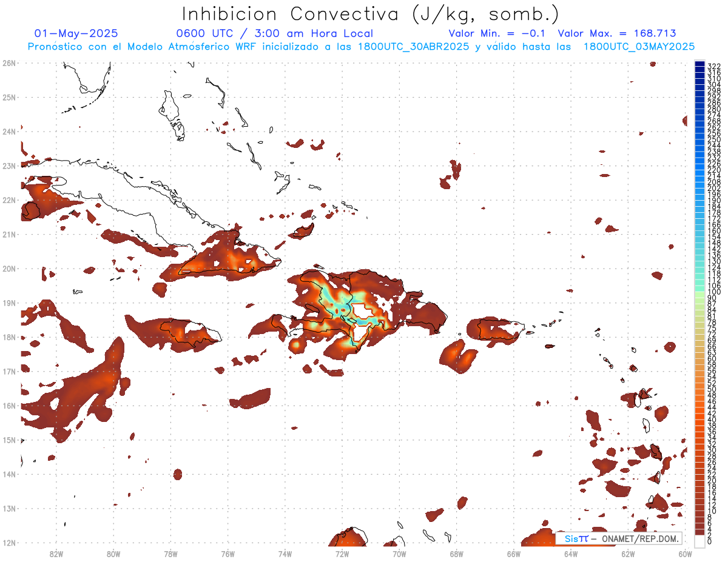The width and height of the screenshot is (728, 562).
Task: Click the colorbar value 220
Action: pos(714,170)
